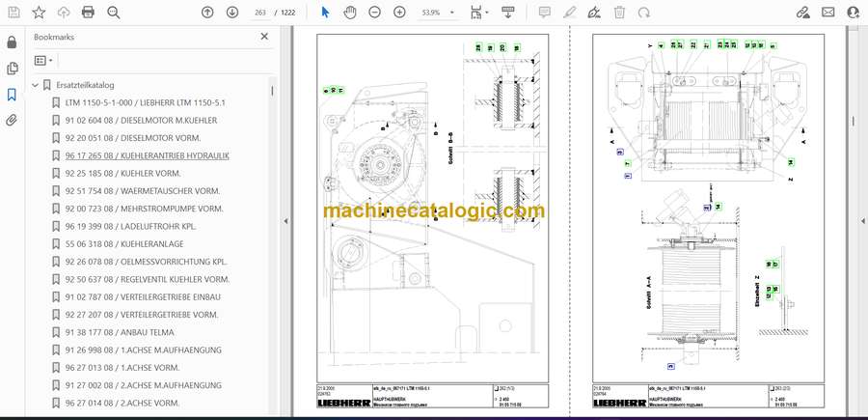868x420 pixels.
Task: Click the rotate page icon
Action: click(x=644, y=13)
